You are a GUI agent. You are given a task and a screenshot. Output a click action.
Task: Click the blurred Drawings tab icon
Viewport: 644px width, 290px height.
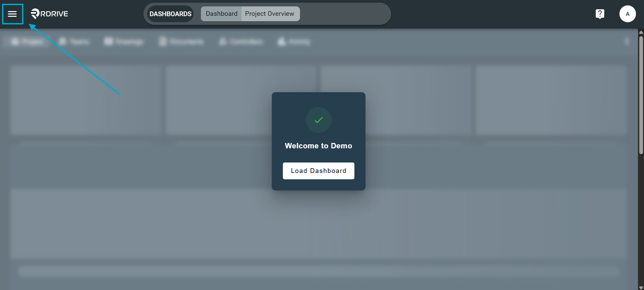[x=109, y=41]
